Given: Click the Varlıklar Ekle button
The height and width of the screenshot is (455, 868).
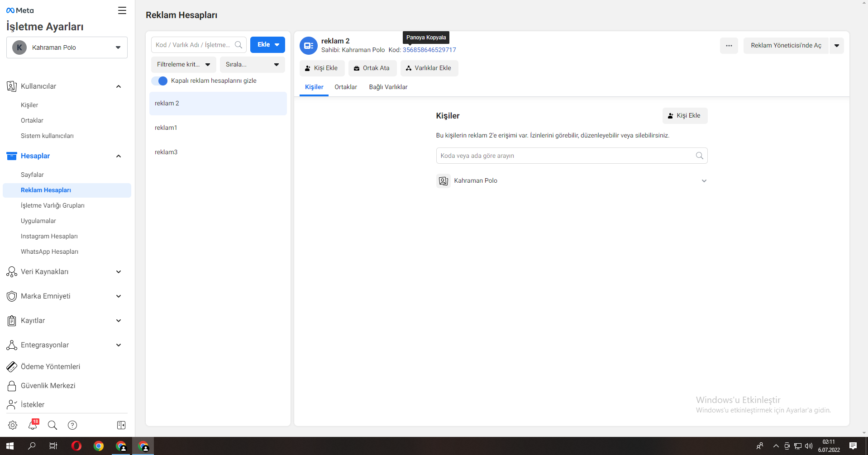Looking at the screenshot, I should coord(429,68).
